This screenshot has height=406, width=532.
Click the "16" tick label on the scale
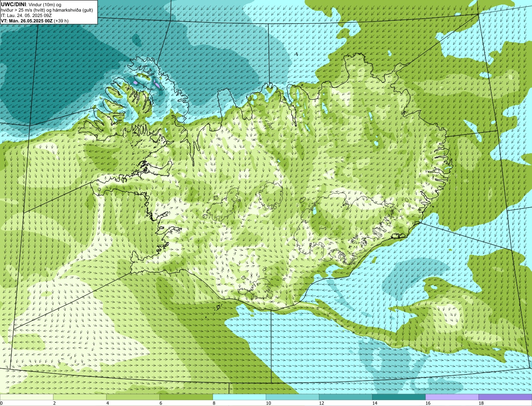coord(428,403)
